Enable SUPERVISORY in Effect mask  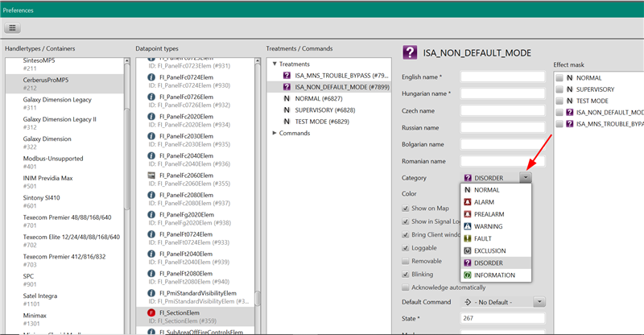pos(559,89)
